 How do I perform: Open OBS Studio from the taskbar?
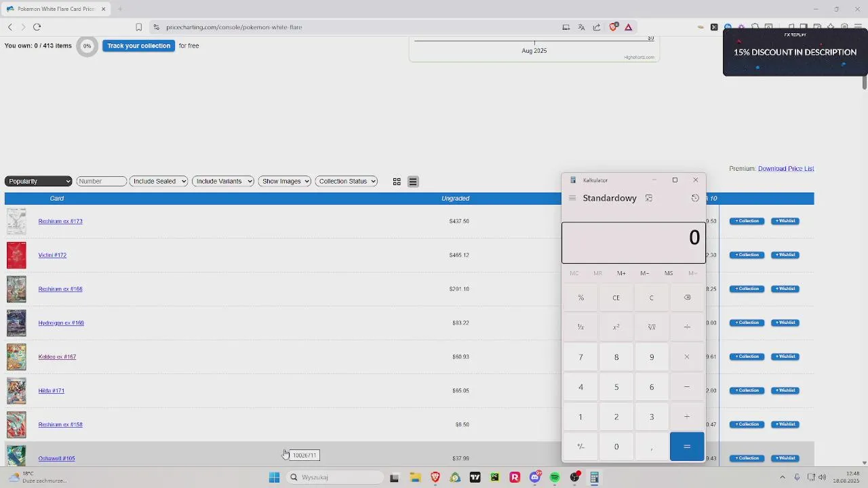point(575,478)
